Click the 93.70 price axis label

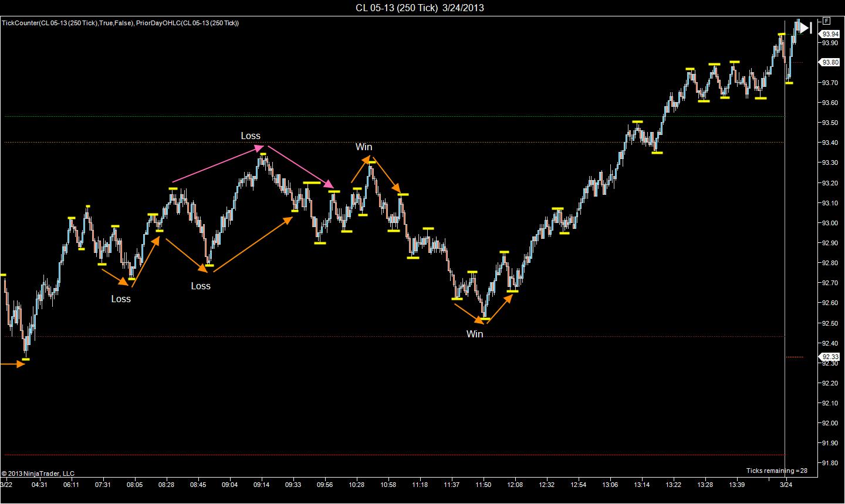point(829,83)
